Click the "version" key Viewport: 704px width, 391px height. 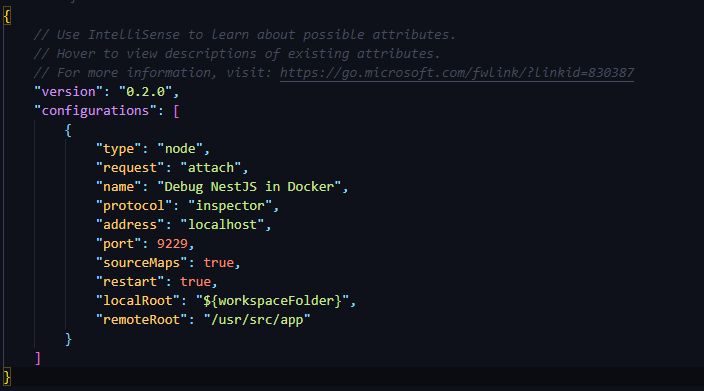[x=68, y=92]
